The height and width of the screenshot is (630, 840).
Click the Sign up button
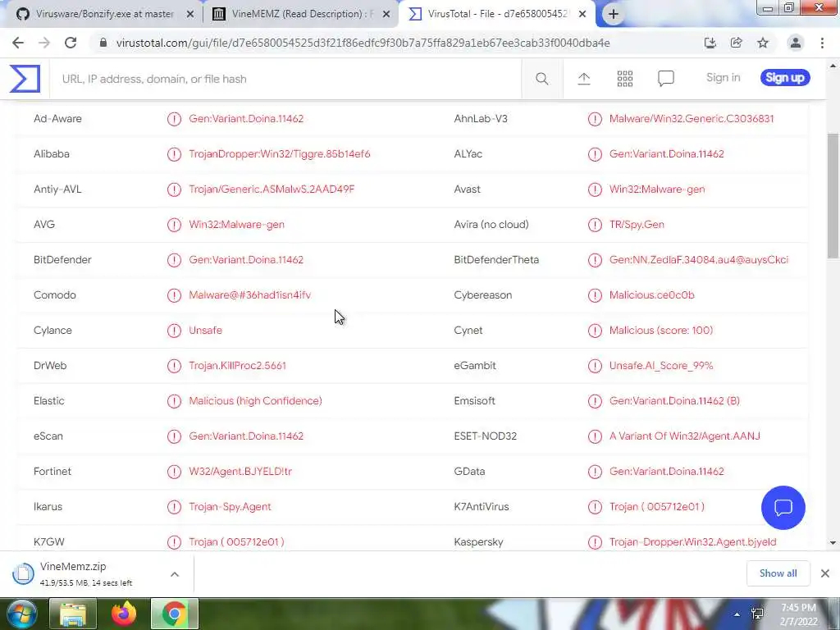pyautogui.click(x=785, y=78)
